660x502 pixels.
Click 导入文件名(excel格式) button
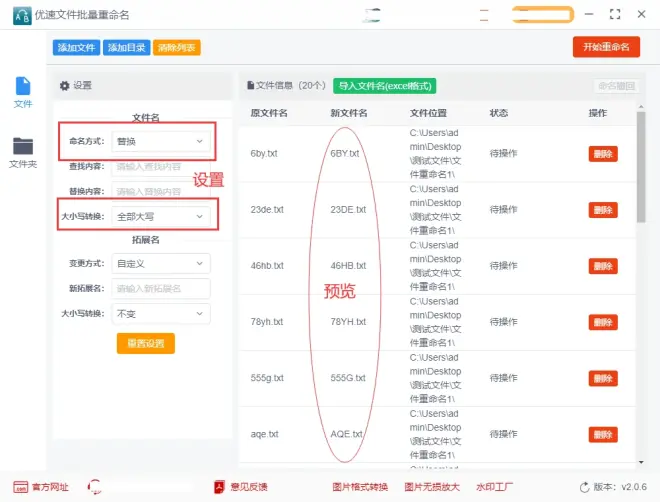click(x=385, y=86)
